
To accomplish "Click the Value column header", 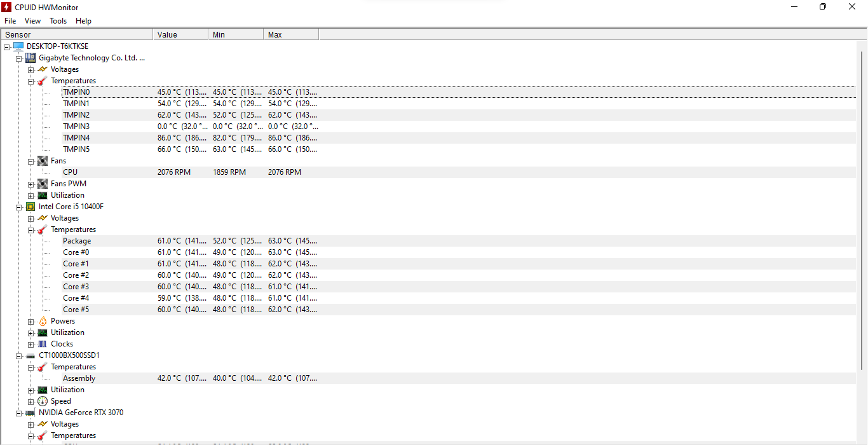I will coord(180,34).
